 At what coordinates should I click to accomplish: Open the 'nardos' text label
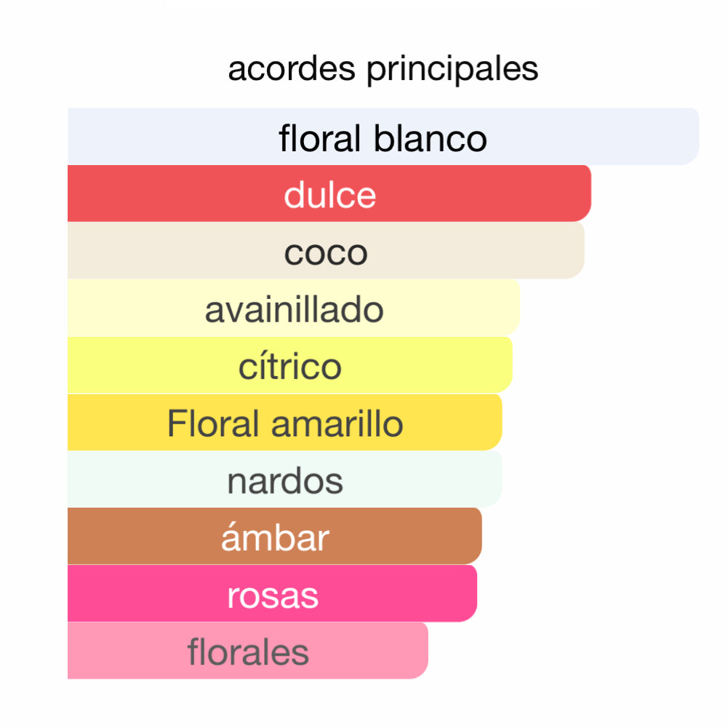point(284,481)
